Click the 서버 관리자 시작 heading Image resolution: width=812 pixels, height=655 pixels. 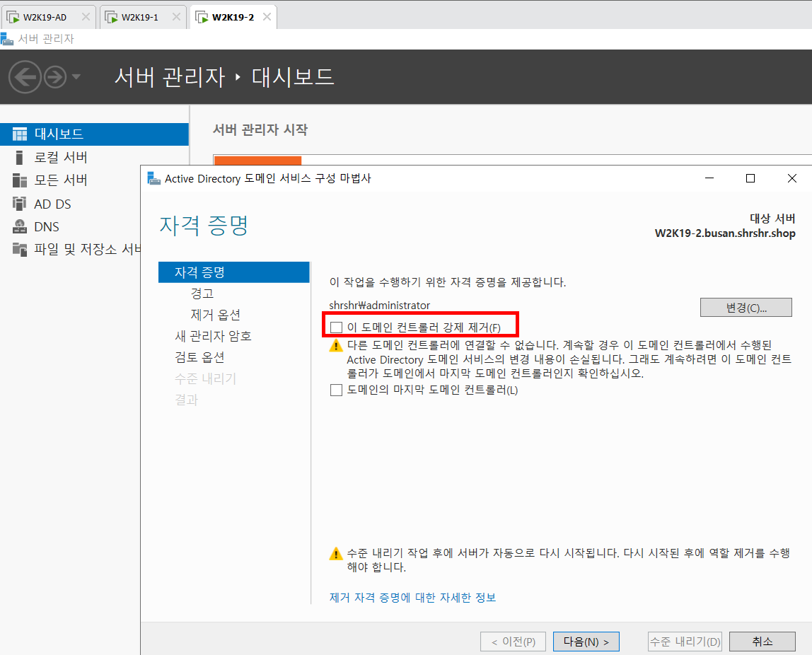coord(260,129)
